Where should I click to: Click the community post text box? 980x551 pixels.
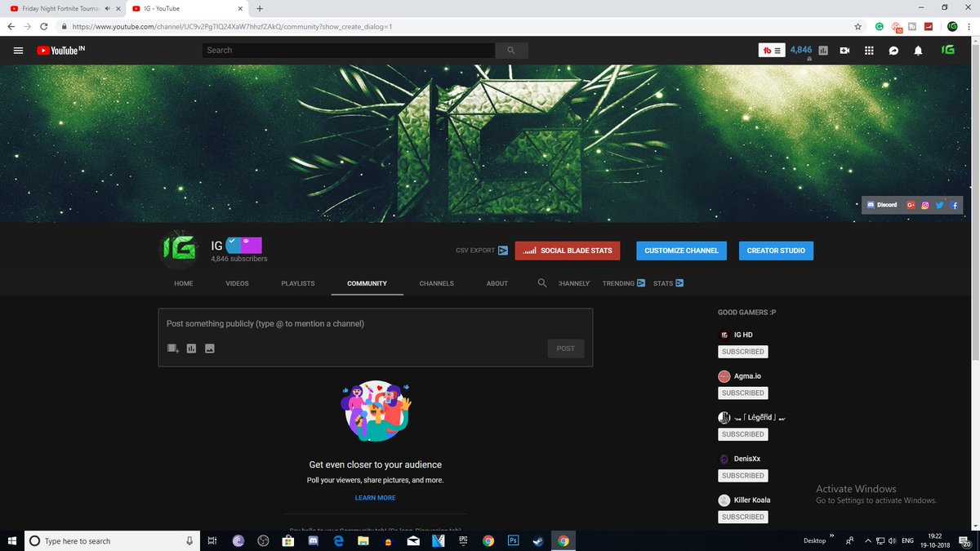(376, 324)
